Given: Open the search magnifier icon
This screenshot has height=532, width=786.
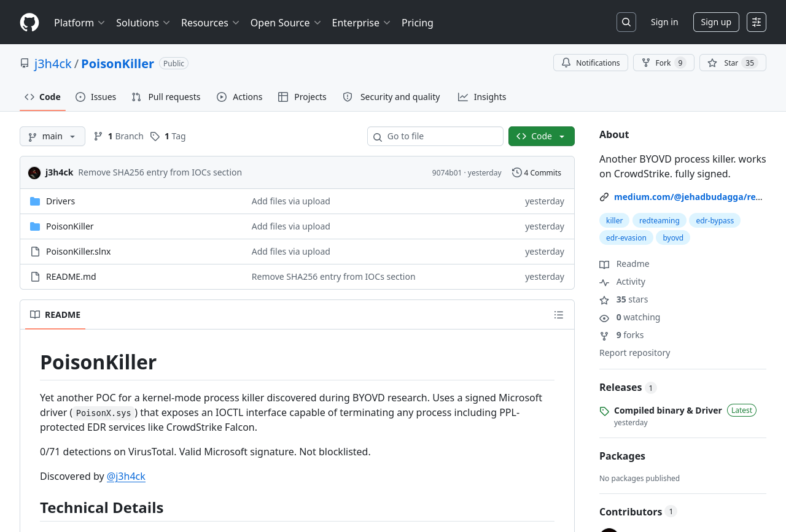Looking at the screenshot, I should (x=626, y=22).
